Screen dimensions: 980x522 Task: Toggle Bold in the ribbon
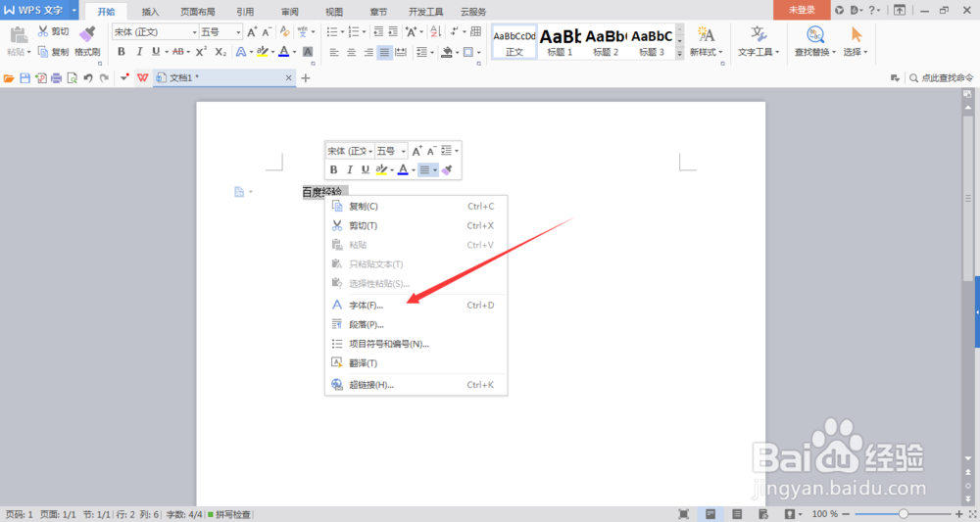[x=122, y=52]
